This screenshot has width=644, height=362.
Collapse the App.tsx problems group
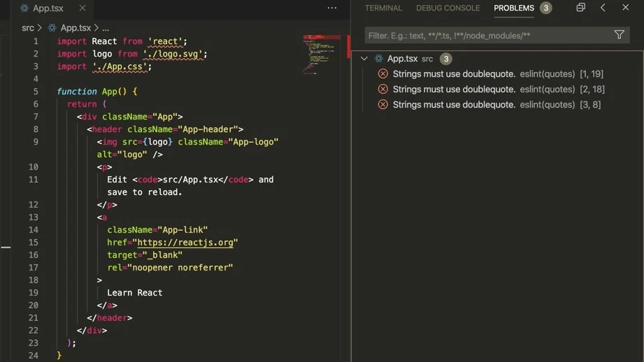[364, 59]
